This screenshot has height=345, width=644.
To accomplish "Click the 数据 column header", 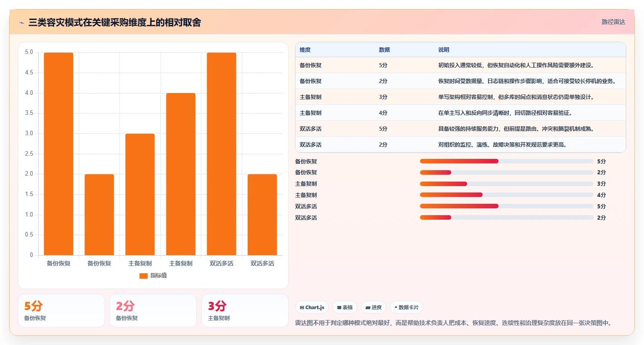I will point(384,50).
